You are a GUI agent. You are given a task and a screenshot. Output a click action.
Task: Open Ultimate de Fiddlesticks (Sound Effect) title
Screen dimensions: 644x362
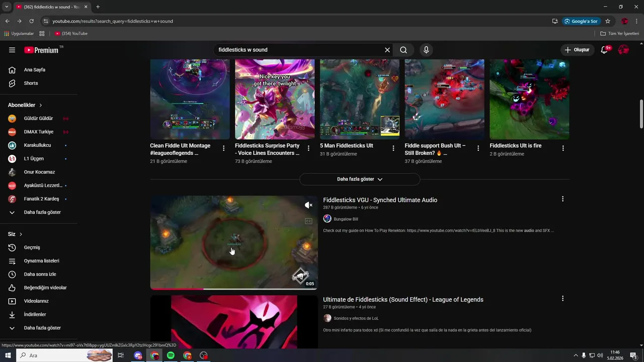click(403, 300)
